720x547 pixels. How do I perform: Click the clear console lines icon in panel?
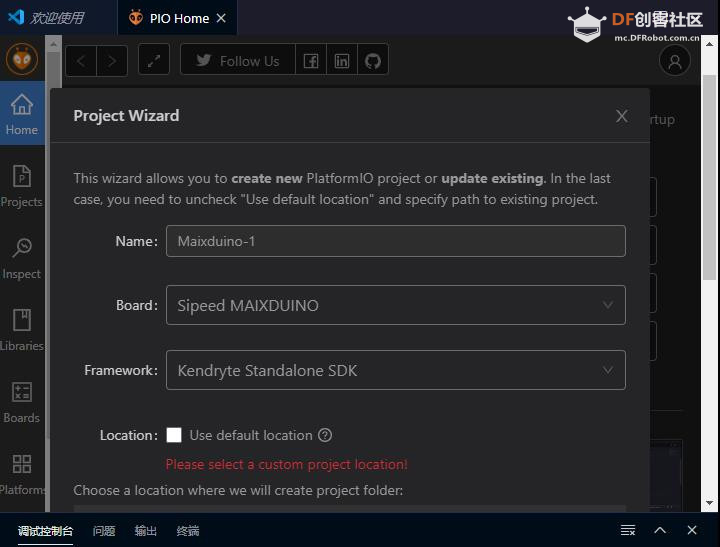628,530
